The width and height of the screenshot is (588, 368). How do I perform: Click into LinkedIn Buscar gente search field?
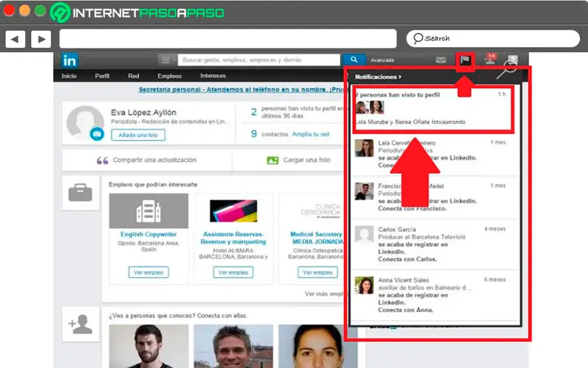259,60
